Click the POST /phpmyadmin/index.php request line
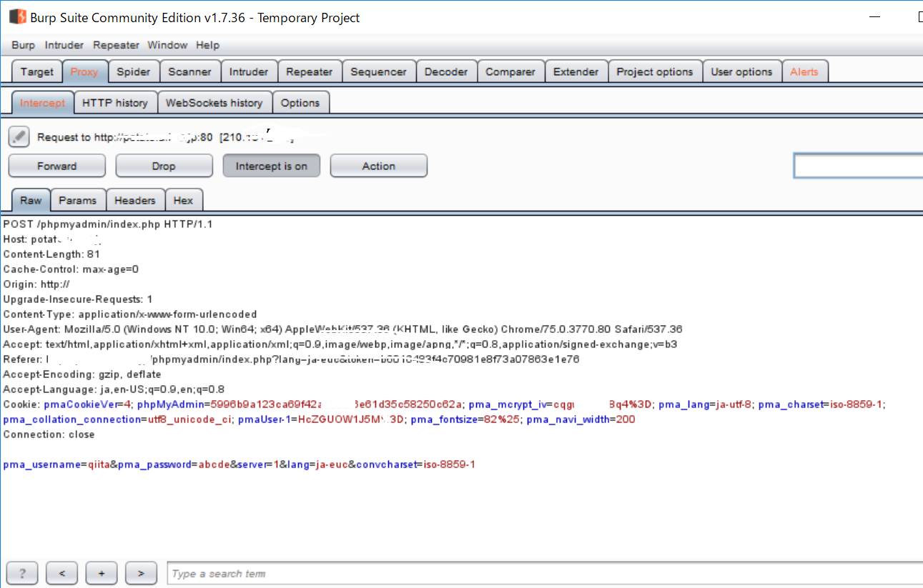 pyautogui.click(x=108, y=224)
